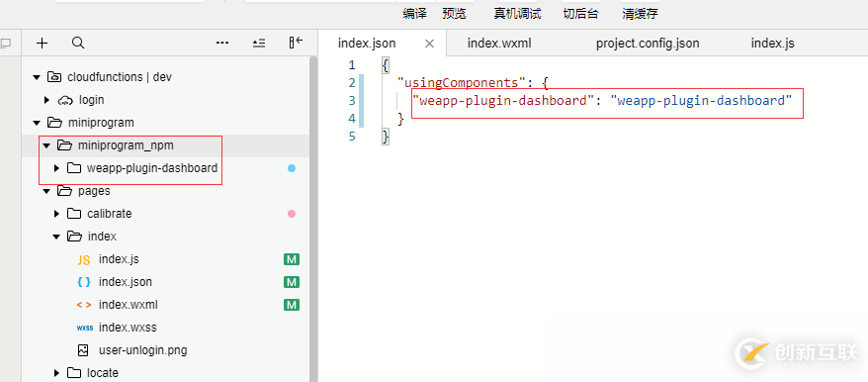This screenshot has height=382, width=868.
Task: Click line number 3 in gutter
Action: (352, 100)
